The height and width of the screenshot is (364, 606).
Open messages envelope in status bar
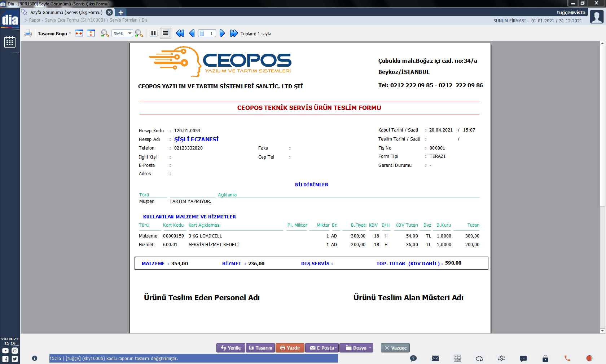[435, 358]
